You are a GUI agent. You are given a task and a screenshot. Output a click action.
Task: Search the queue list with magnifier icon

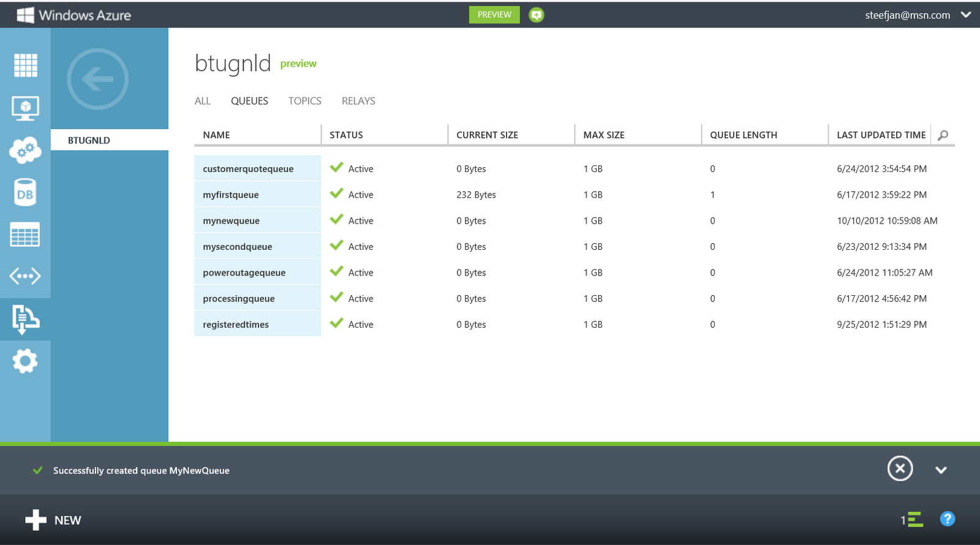943,135
